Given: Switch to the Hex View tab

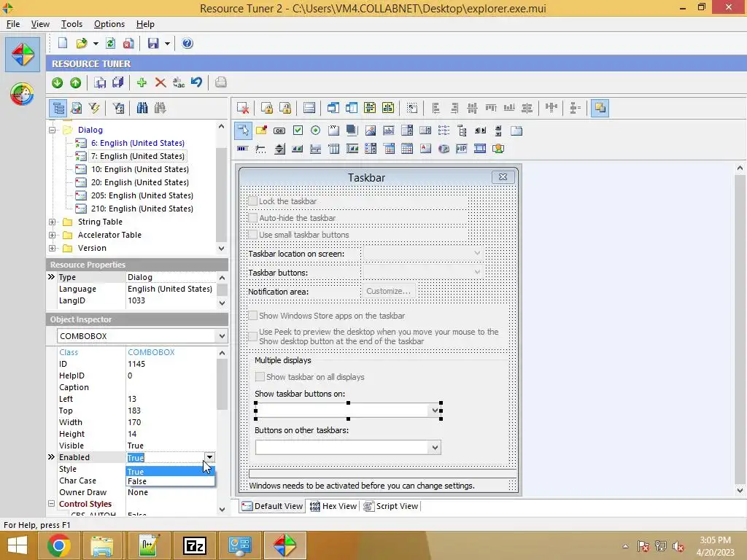Looking at the screenshot, I should point(333,506).
